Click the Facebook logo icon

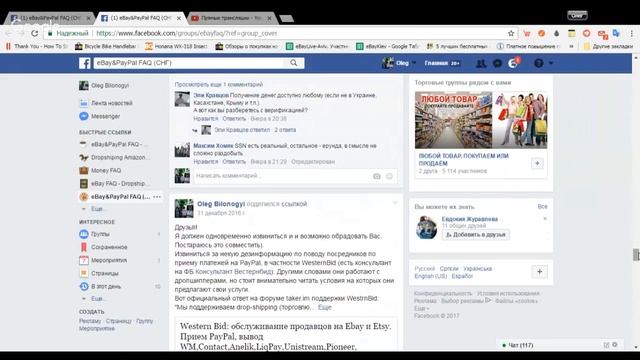tap(84, 63)
